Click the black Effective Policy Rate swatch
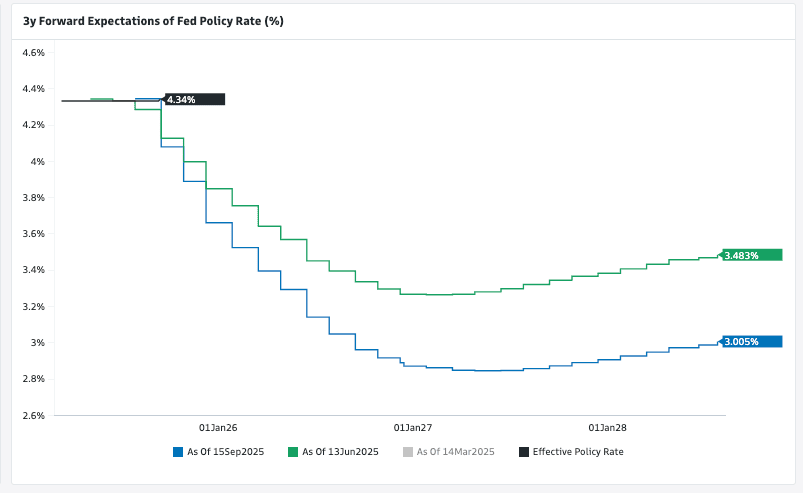803x493 pixels. pos(524,452)
